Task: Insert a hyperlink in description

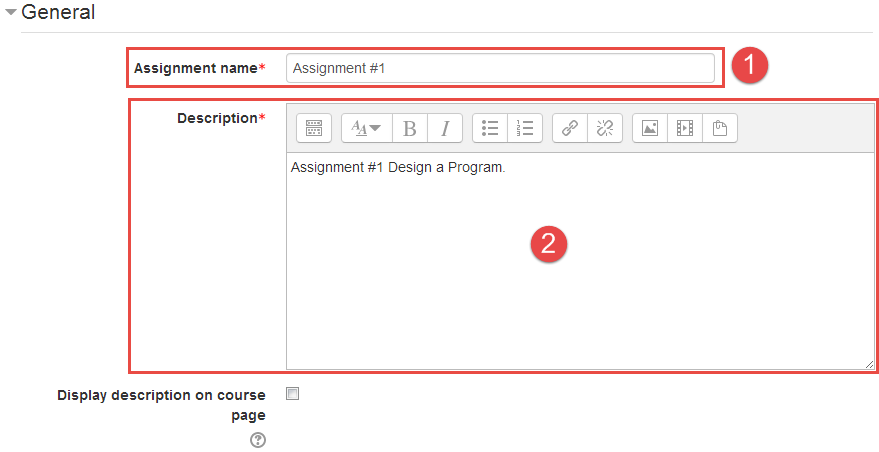Action: pyautogui.click(x=569, y=128)
